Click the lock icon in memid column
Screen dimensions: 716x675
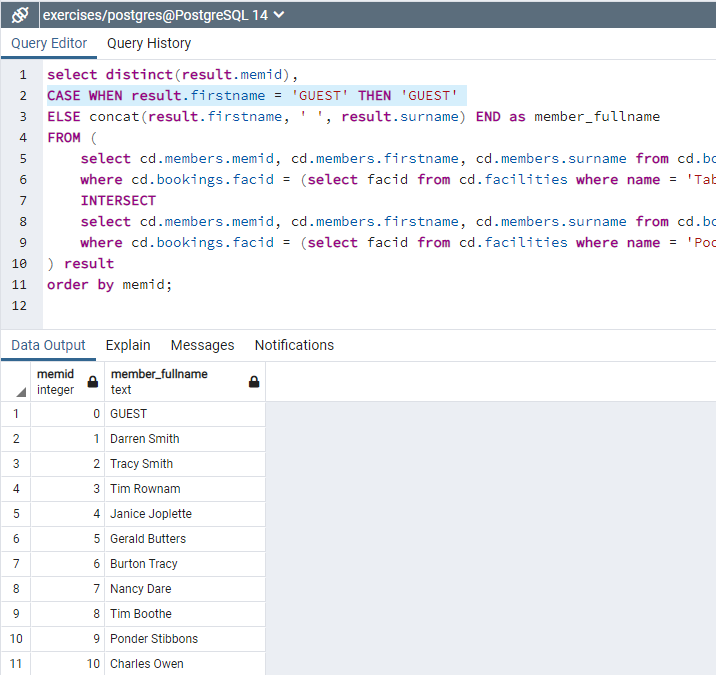coord(93,382)
